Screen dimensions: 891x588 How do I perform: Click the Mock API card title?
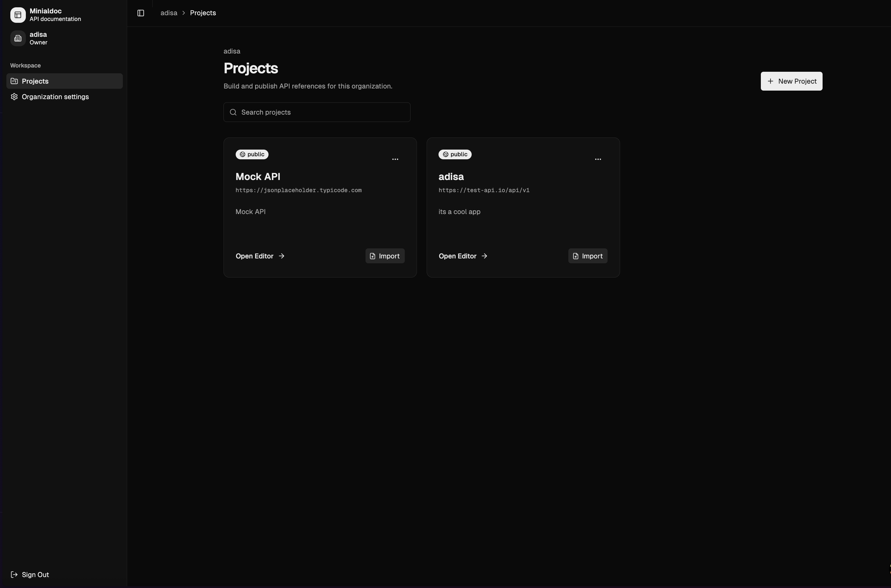[258, 177]
